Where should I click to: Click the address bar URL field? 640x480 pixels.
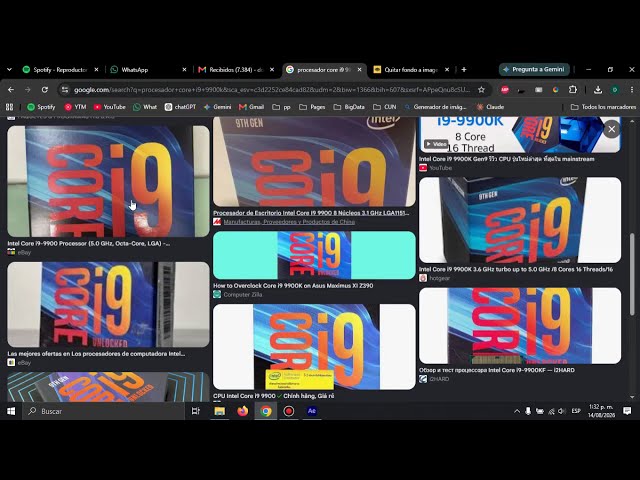pyautogui.click(x=271, y=90)
